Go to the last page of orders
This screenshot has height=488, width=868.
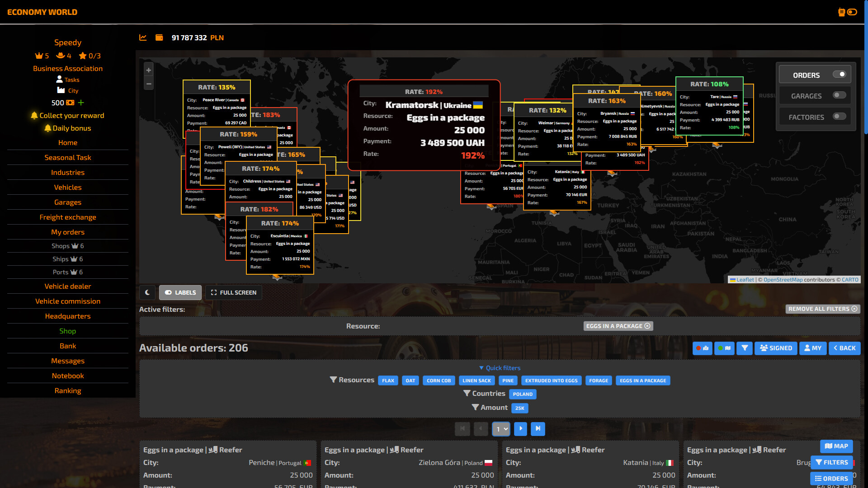tap(538, 429)
